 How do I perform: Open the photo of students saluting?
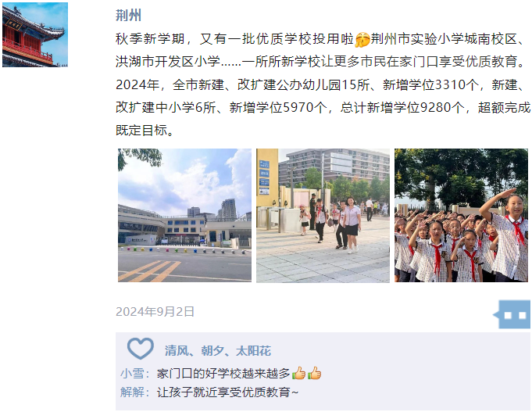[x=461, y=215]
